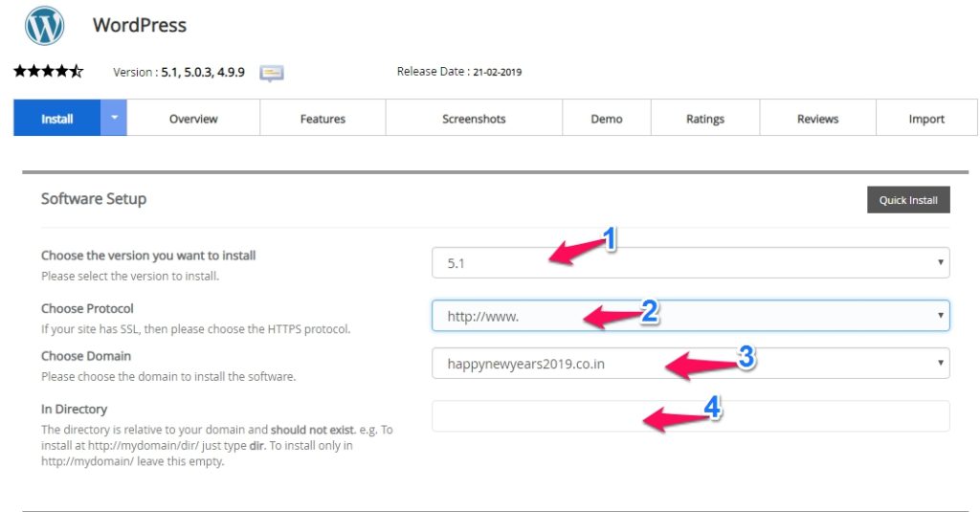Viewport: 980px width, 512px height.
Task: Click the Software Setup heading
Action: pyautogui.click(x=94, y=199)
